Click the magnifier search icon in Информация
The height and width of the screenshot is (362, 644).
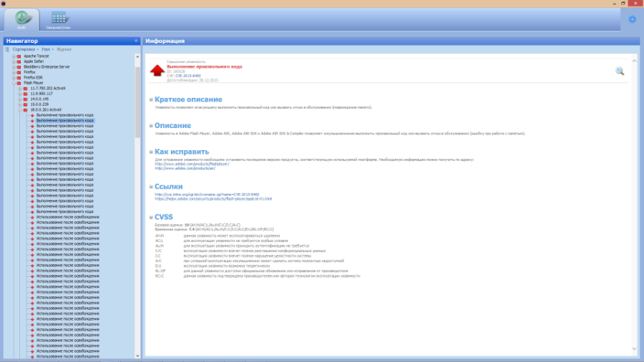point(620,72)
